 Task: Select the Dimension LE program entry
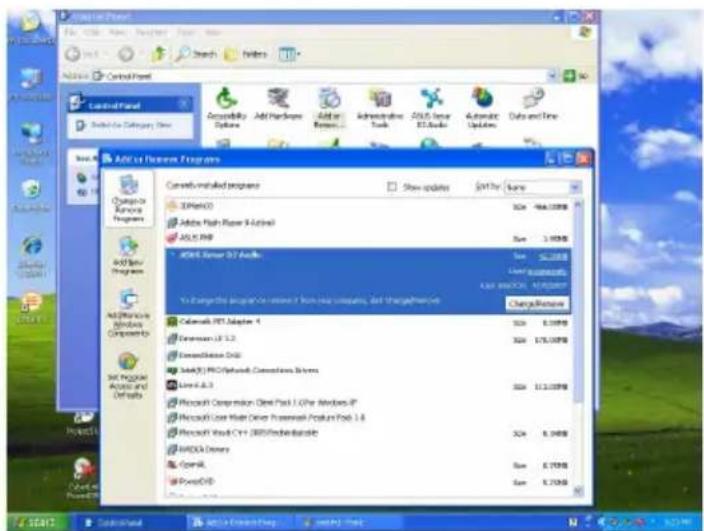(368, 339)
